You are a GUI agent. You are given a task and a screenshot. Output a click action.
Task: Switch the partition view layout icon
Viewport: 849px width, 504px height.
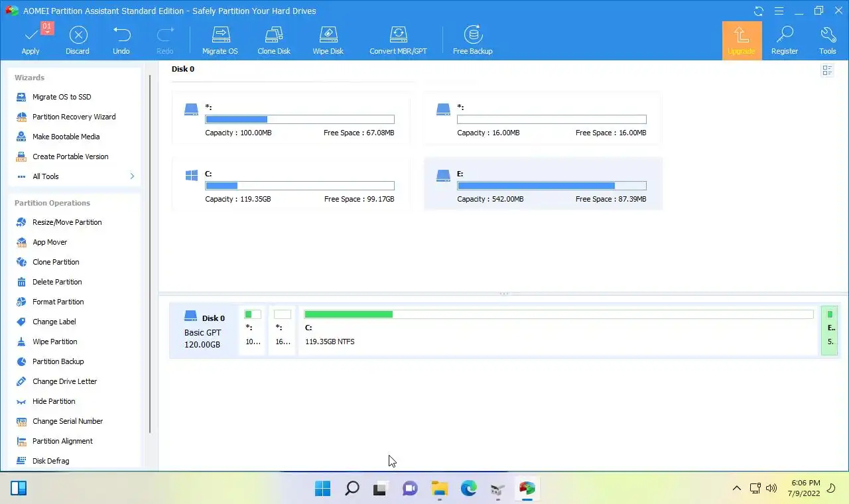(827, 70)
